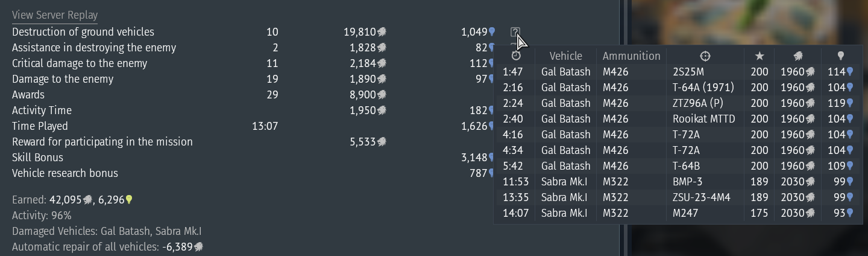
Task: Select the Assistance in destroying the enemy row
Action: [94, 48]
